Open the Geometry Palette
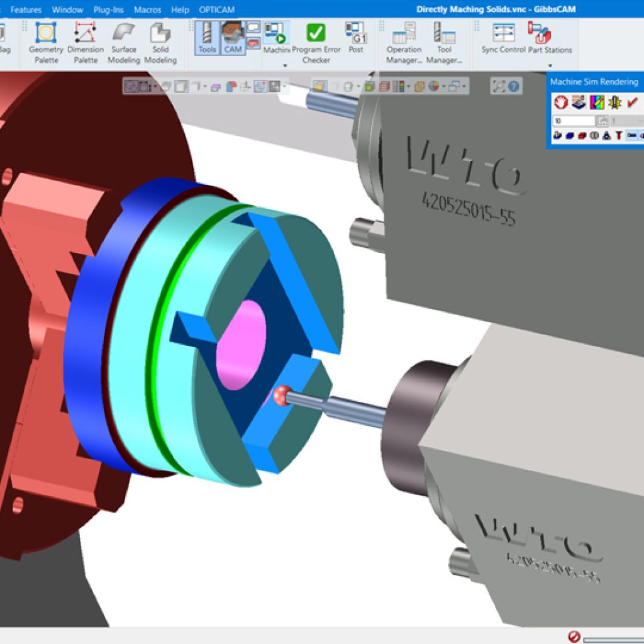Viewport: 644px width, 644px height. [46, 42]
